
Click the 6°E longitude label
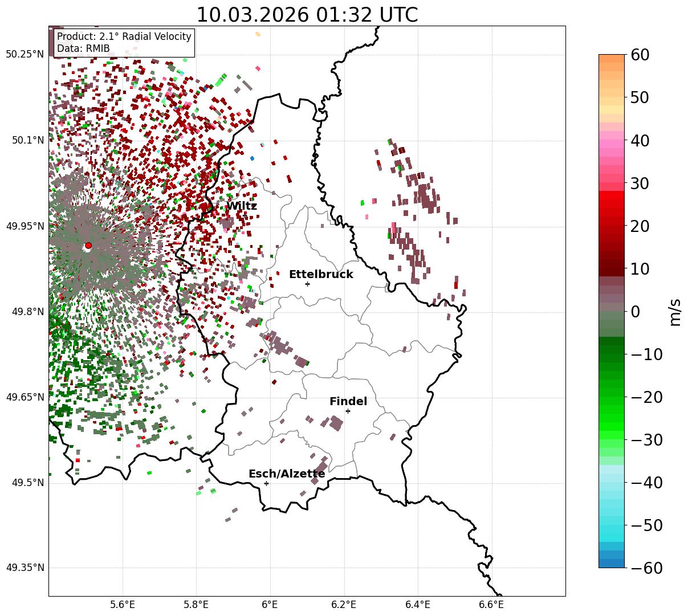(x=270, y=605)
